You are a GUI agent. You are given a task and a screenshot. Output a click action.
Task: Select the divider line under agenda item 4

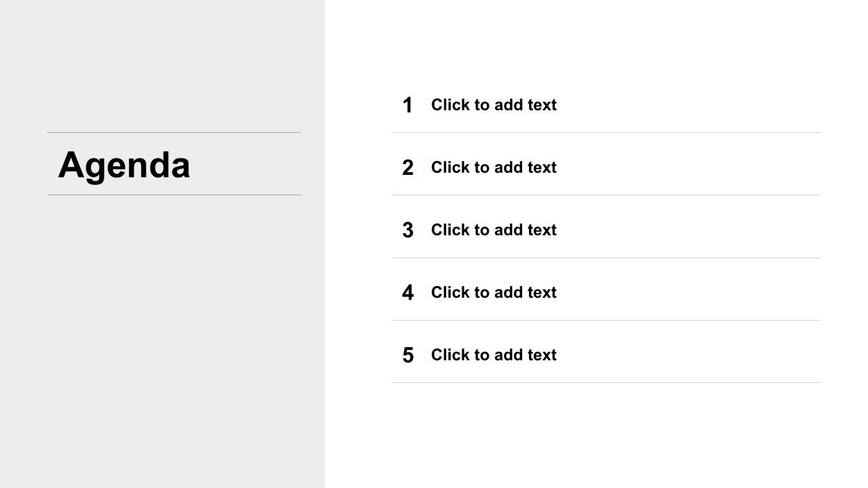coord(606,320)
